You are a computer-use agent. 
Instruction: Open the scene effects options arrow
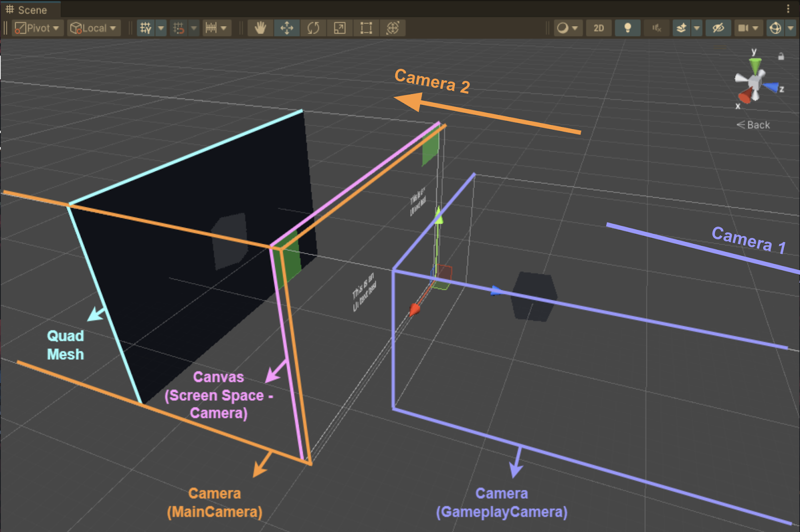pos(696,28)
